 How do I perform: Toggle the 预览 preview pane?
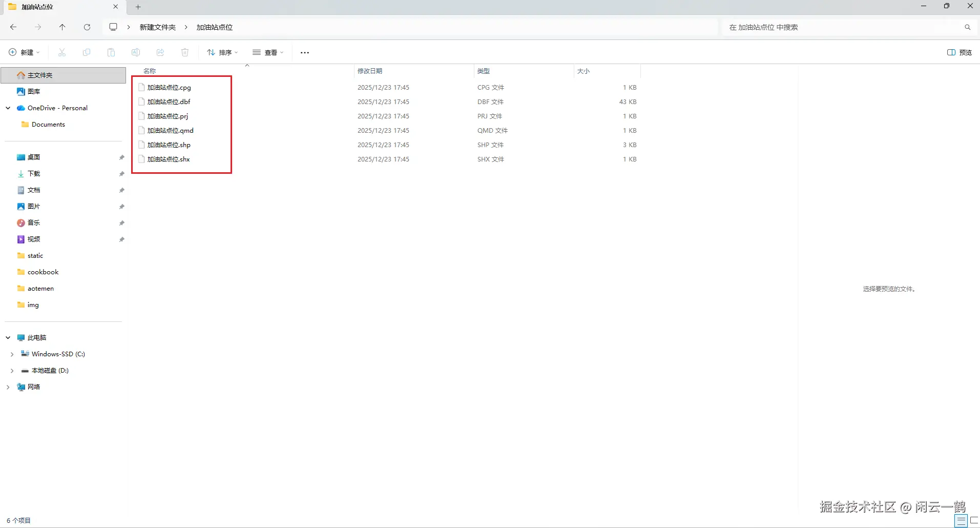pyautogui.click(x=960, y=52)
